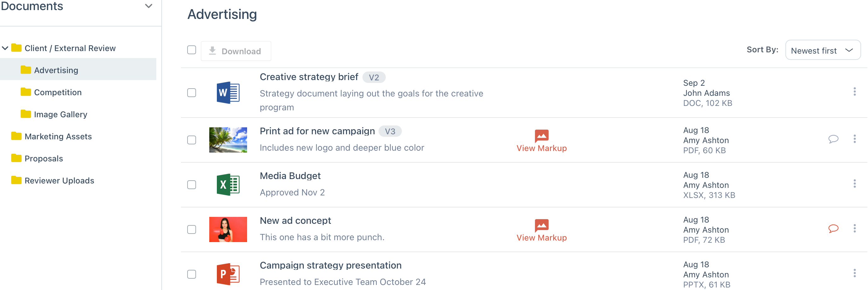This screenshot has height=290, width=868.
Task: Open the Competition folder in sidebar
Action: [x=58, y=92]
